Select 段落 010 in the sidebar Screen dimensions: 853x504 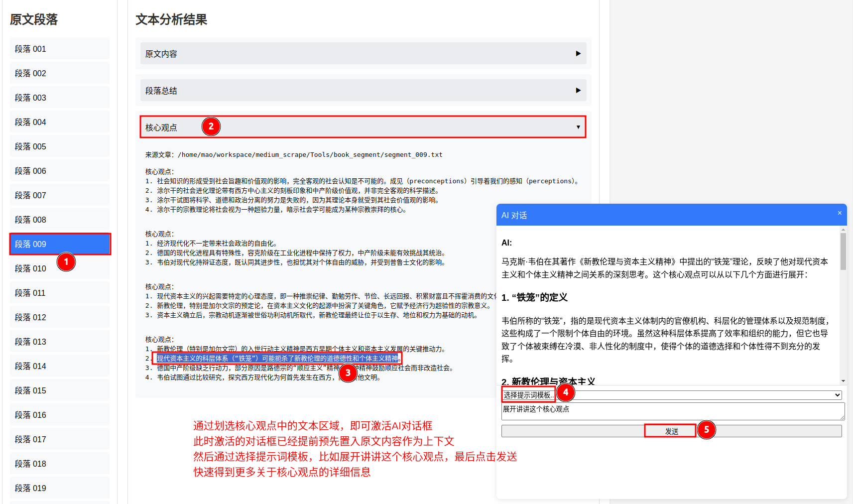(60, 268)
